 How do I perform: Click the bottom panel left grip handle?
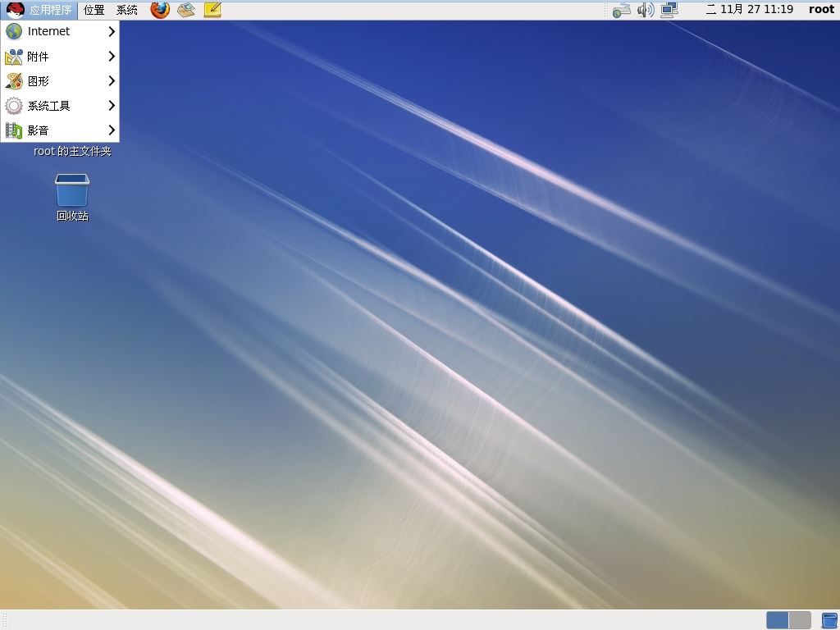[4, 620]
